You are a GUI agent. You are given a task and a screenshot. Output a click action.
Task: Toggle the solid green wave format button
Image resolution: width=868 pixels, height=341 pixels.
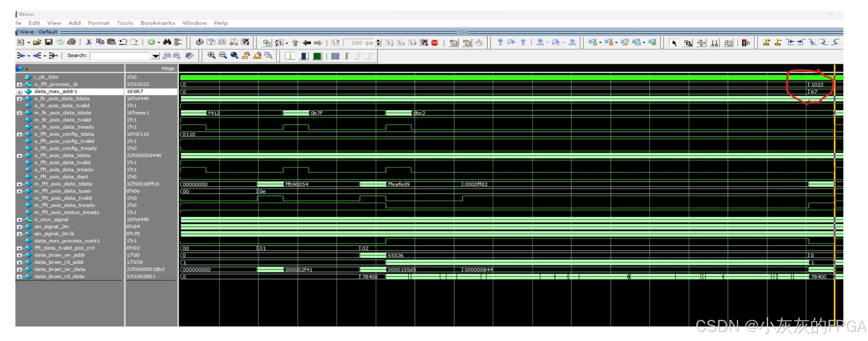tap(317, 56)
